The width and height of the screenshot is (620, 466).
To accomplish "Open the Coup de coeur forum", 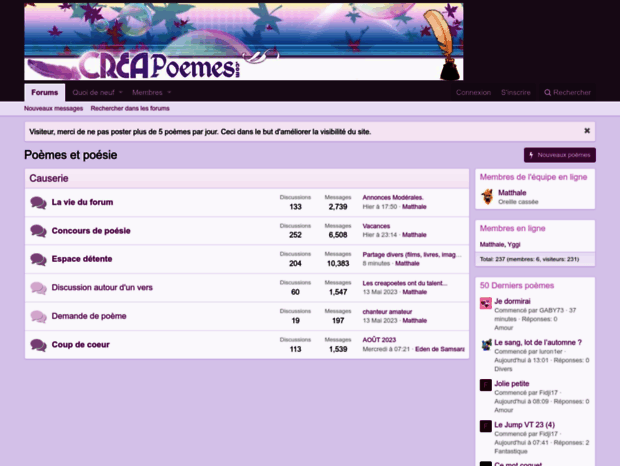I will click(x=81, y=344).
